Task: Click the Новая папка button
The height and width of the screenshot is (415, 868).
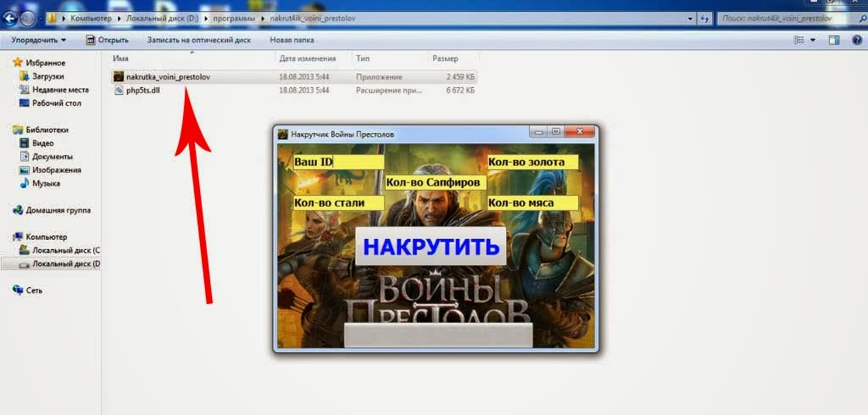Action: [292, 40]
